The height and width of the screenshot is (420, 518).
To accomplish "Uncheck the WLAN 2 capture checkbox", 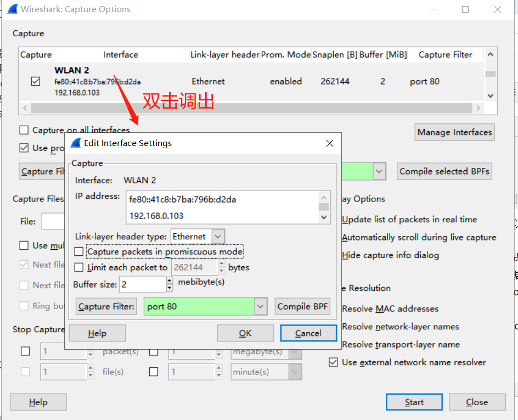I will pyautogui.click(x=35, y=81).
